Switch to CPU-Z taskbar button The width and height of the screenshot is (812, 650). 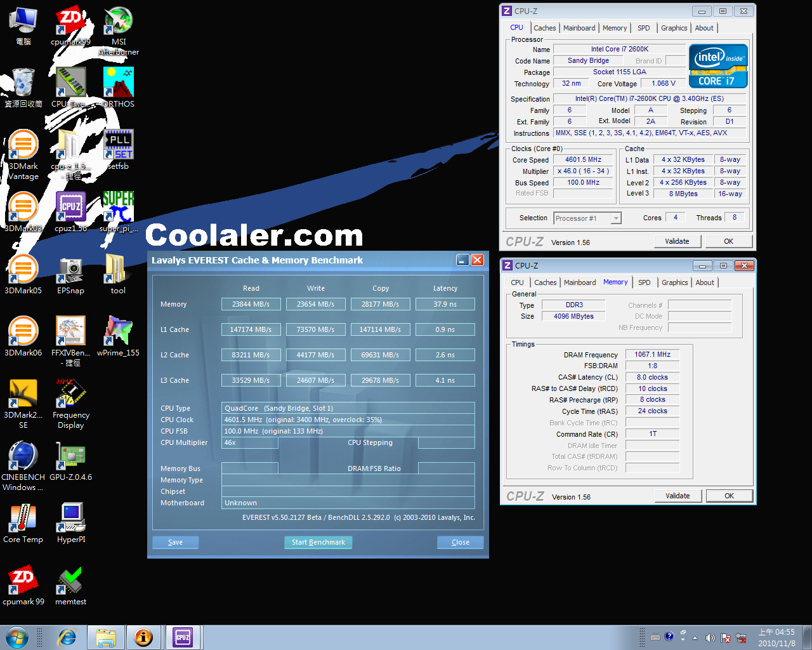[183, 637]
